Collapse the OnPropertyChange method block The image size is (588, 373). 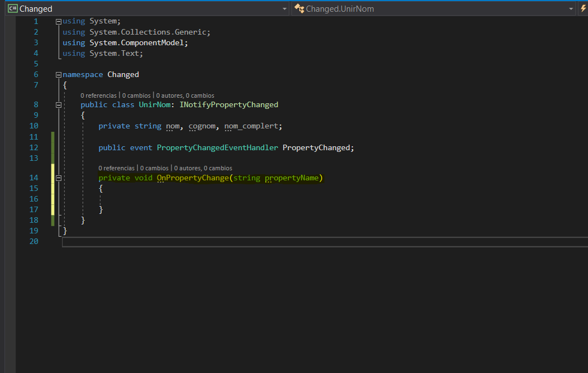59,178
